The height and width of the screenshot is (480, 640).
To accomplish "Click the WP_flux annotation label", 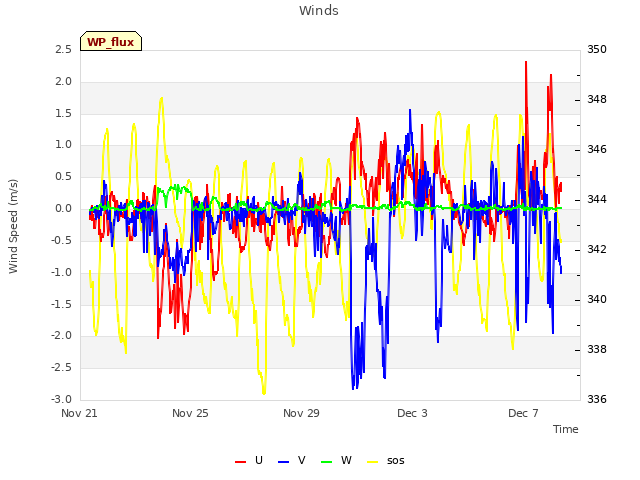I will (111, 41).
